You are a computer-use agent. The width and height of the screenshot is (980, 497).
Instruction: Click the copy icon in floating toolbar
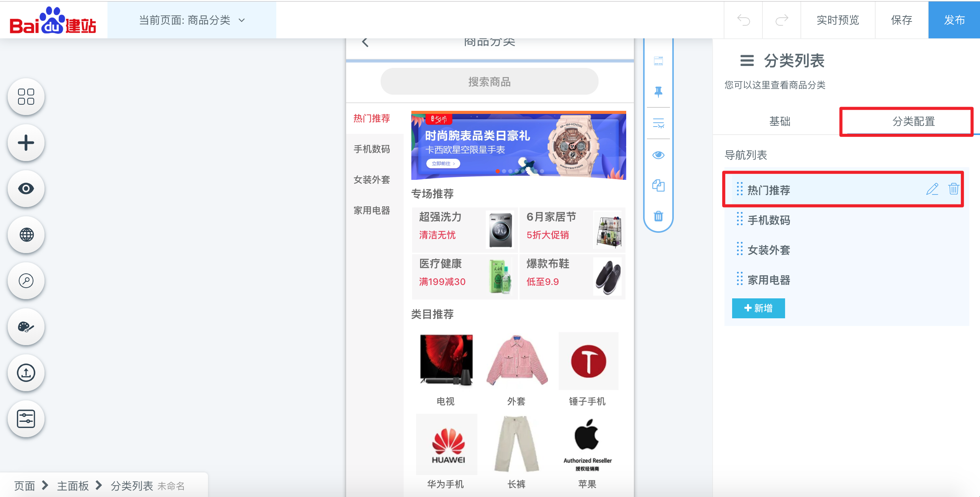658,186
